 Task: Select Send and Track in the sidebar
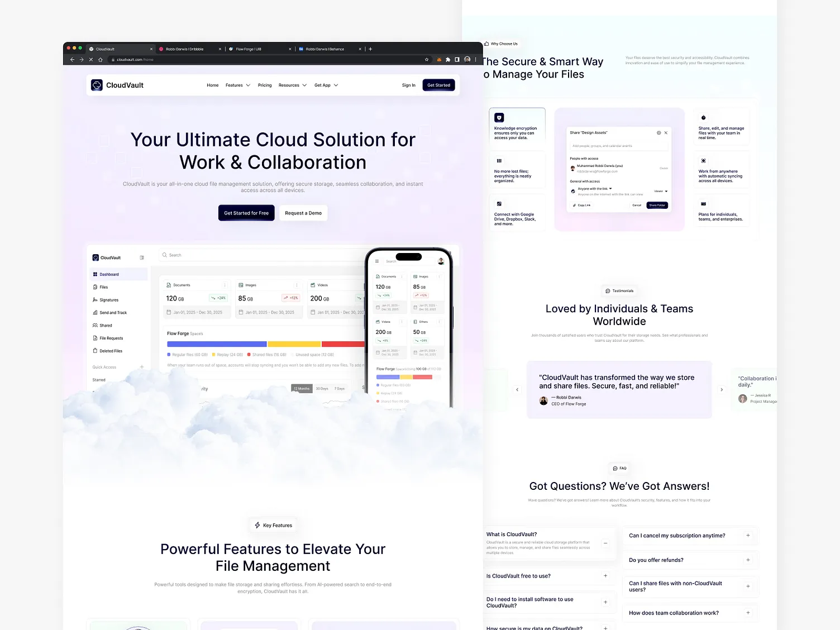118,313
